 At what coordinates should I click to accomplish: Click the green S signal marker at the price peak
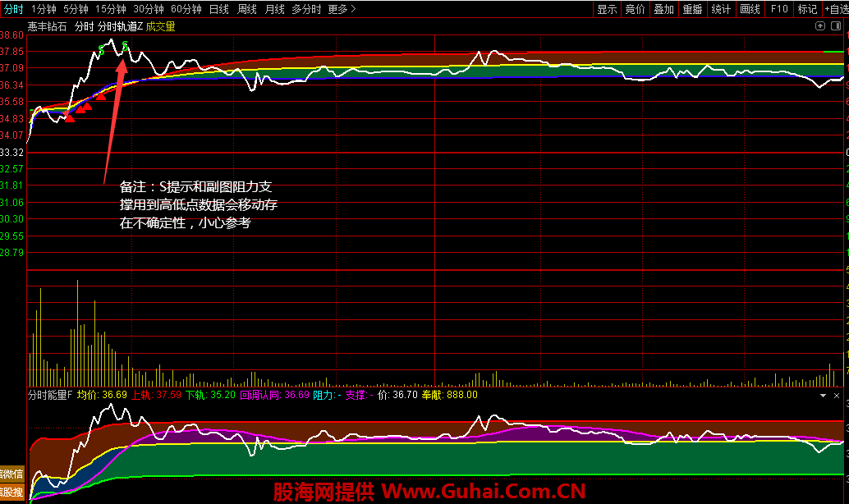125,44
